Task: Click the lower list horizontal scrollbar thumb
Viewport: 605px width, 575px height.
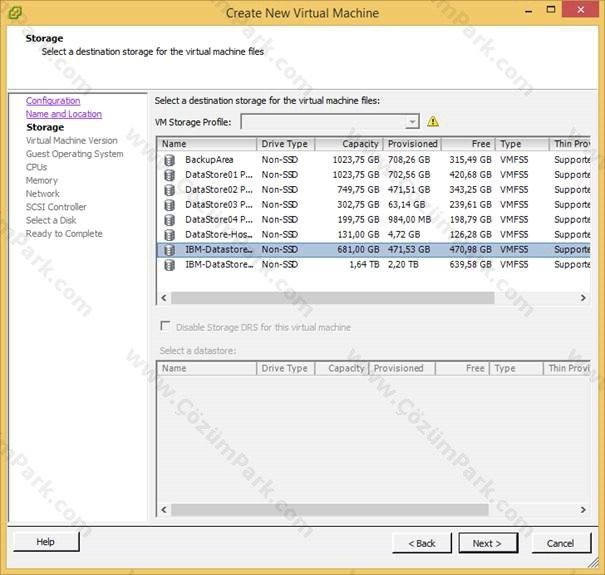Action: point(330,510)
